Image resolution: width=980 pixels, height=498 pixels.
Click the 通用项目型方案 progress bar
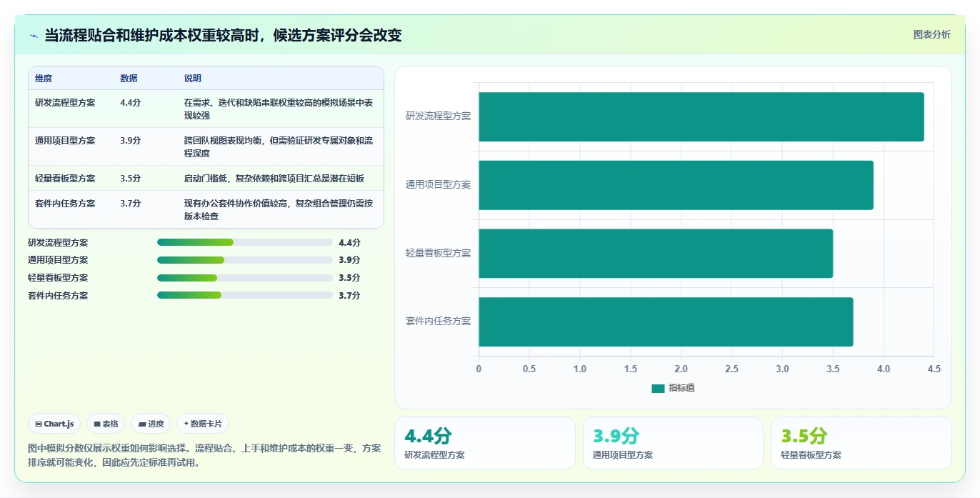pyautogui.click(x=245, y=260)
